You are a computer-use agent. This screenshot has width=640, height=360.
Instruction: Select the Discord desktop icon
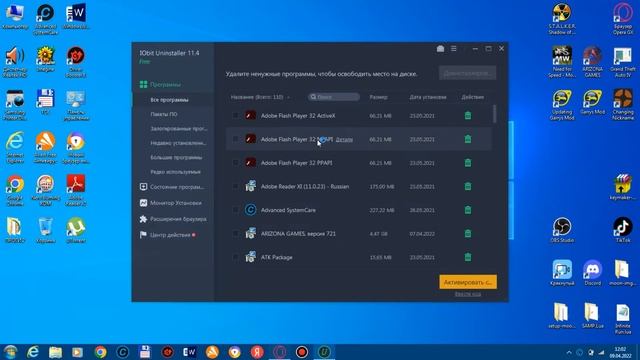coord(593,273)
